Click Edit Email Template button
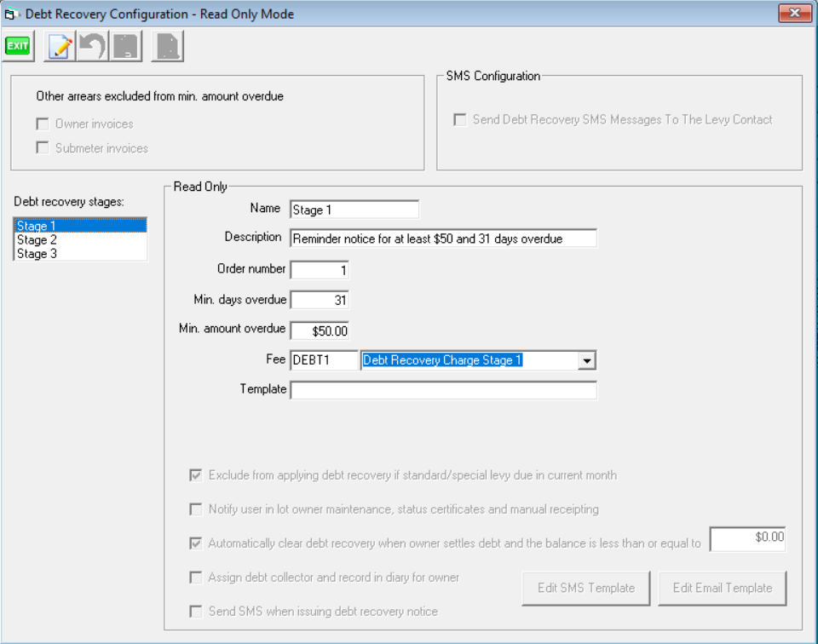The width and height of the screenshot is (818, 644). (722, 589)
